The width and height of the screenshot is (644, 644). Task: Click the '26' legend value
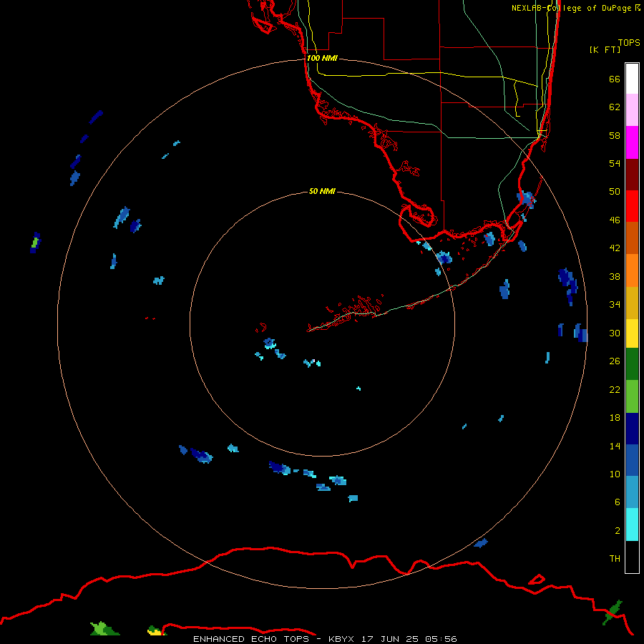(615, 361)
